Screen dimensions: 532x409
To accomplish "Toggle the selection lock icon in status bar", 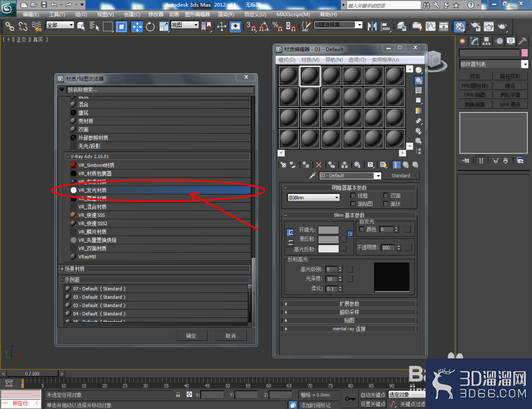I will coord(178,395).
